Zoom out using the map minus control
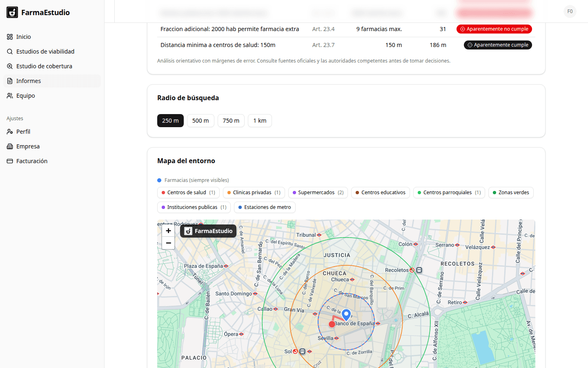The image size is (588, 368). [168, 243]
